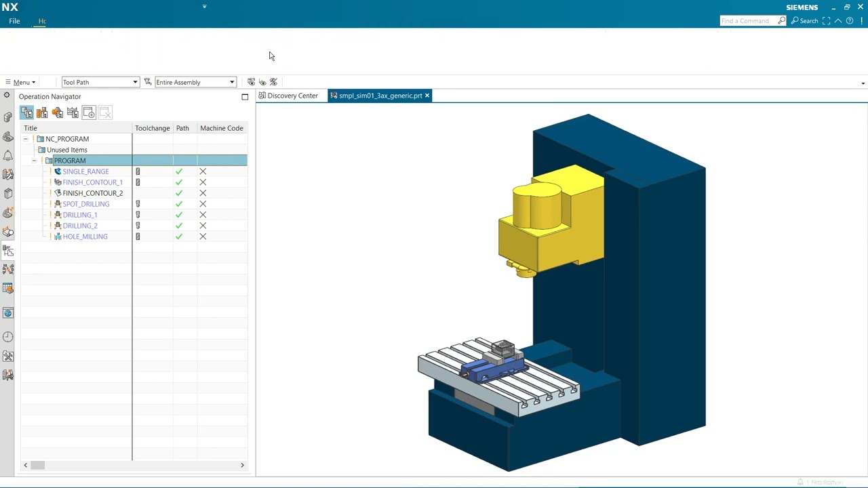
Task: Click navigator scrollbar right arrow
Action: (x=242, y=465)
